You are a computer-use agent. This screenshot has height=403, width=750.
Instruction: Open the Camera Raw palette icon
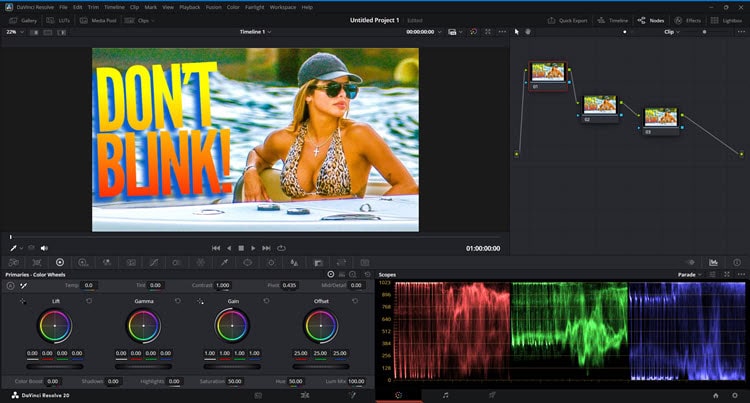(14, 262)
